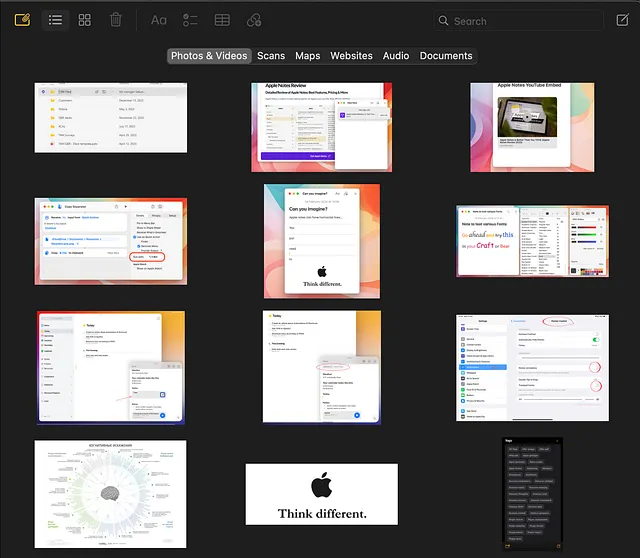Select the Photos & Videos tab

209,56
